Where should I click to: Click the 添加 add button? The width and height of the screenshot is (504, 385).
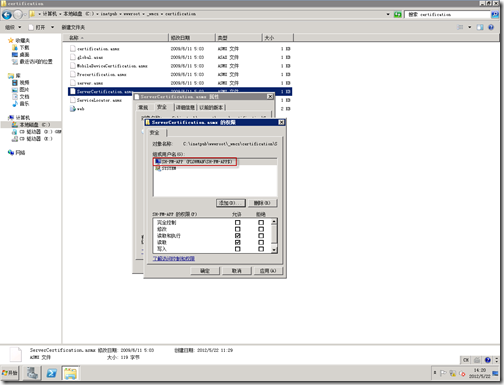click(231, 203)
